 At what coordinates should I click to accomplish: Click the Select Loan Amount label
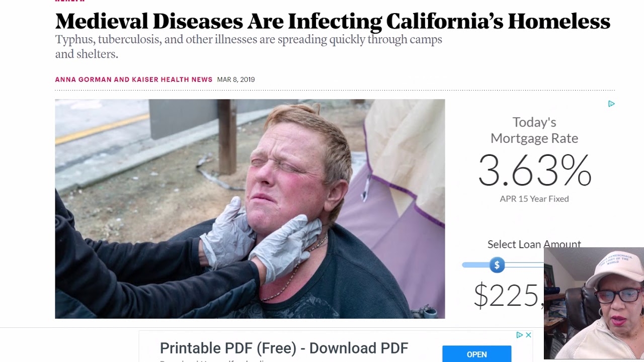pyautogui.click(x=534, y=244)
